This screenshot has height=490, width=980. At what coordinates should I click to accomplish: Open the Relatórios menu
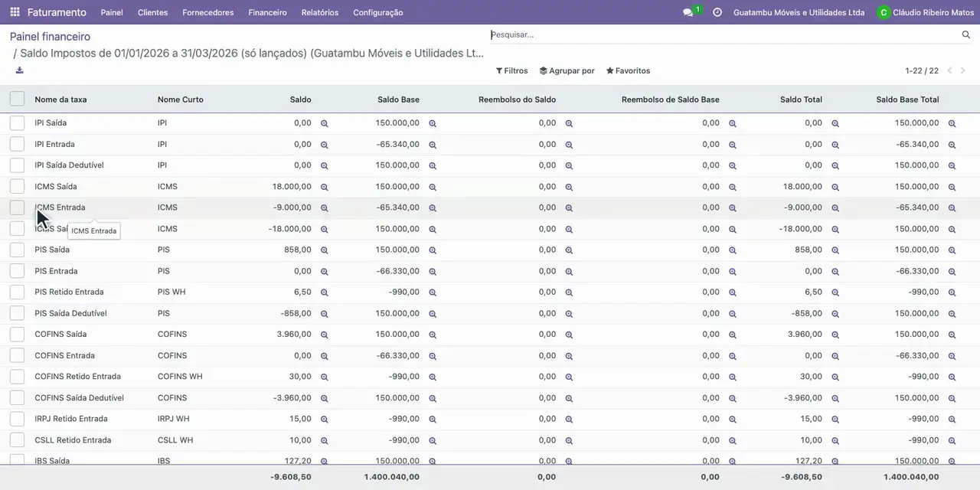[320, 12]
